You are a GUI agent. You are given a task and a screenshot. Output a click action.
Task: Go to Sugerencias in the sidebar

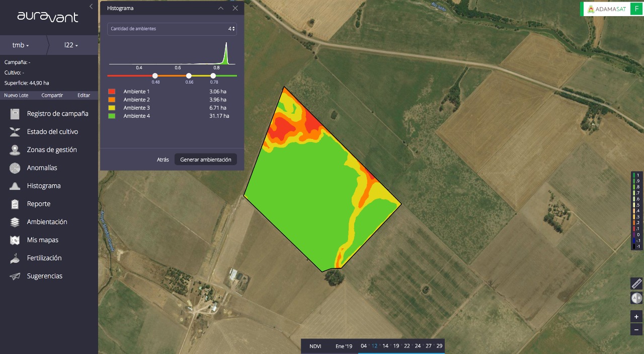[45, 276]
